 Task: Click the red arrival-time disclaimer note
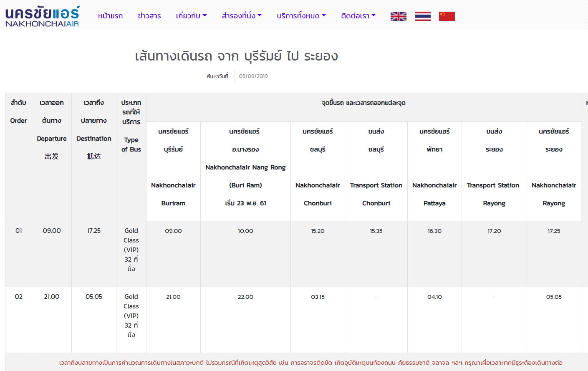[x=310, y=363]
